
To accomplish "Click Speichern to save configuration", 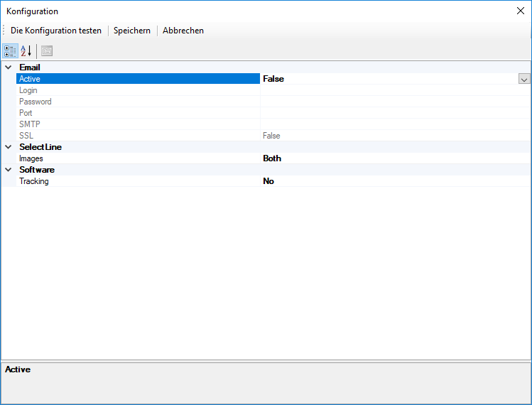I will pos(132,31).
